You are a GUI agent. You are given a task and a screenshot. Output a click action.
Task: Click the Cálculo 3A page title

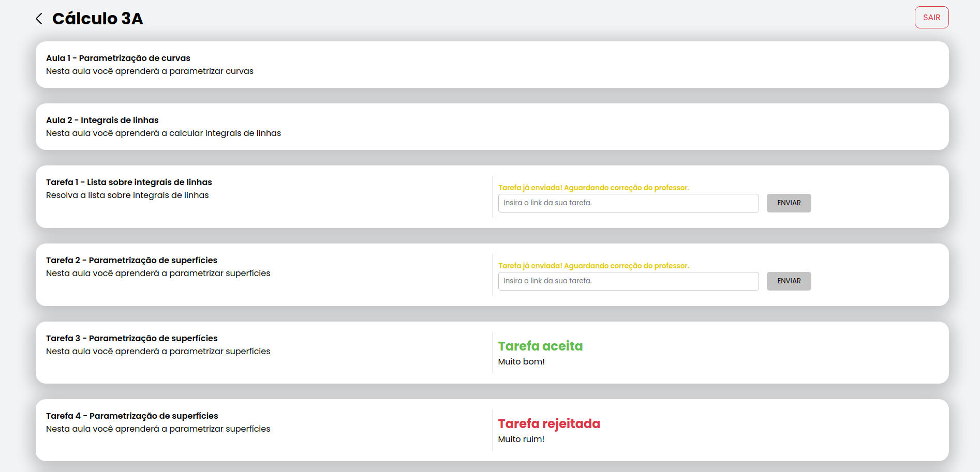[x=97, y=18]
